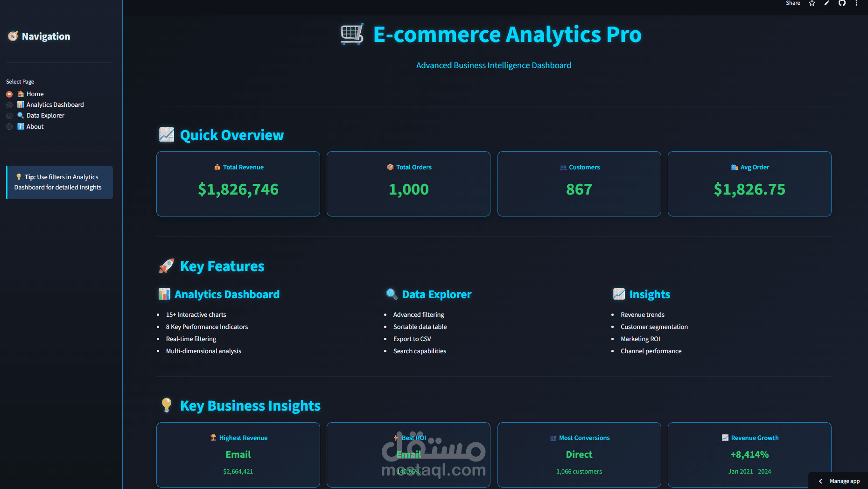868x489 pixels.
Task: Click the "1,066 customers" text
Action: [579, 472]
